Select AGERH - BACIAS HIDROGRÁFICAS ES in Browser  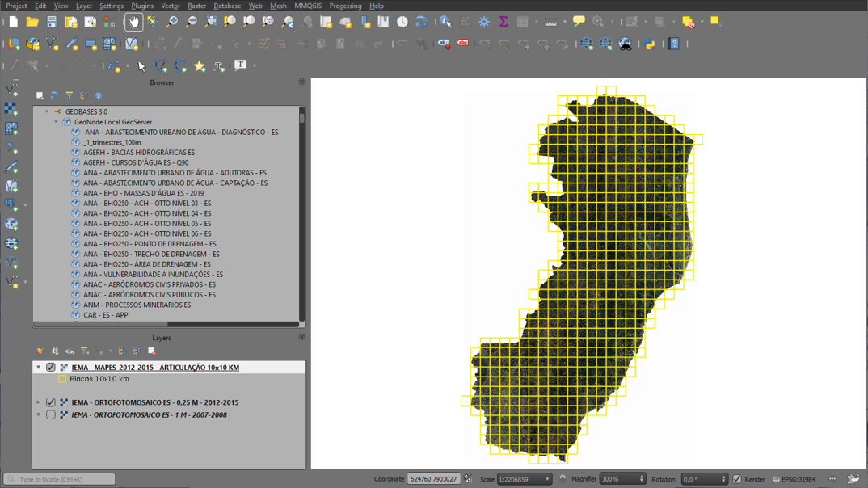point(139,152)
